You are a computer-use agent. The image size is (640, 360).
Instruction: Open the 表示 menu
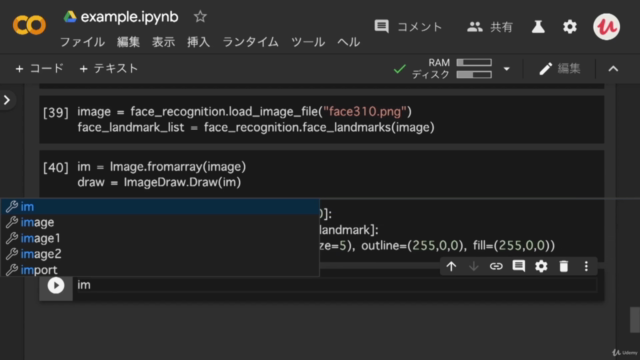[163, 42]
